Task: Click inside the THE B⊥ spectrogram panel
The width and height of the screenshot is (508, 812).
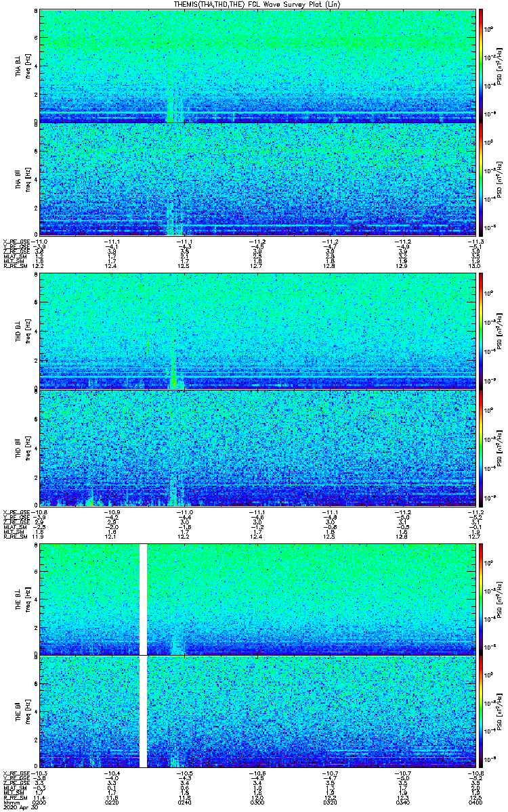Action: [x=257, y=599]
